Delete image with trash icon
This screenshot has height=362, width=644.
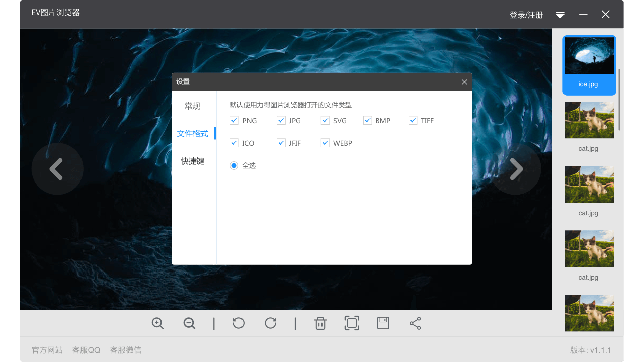(320, 323)
